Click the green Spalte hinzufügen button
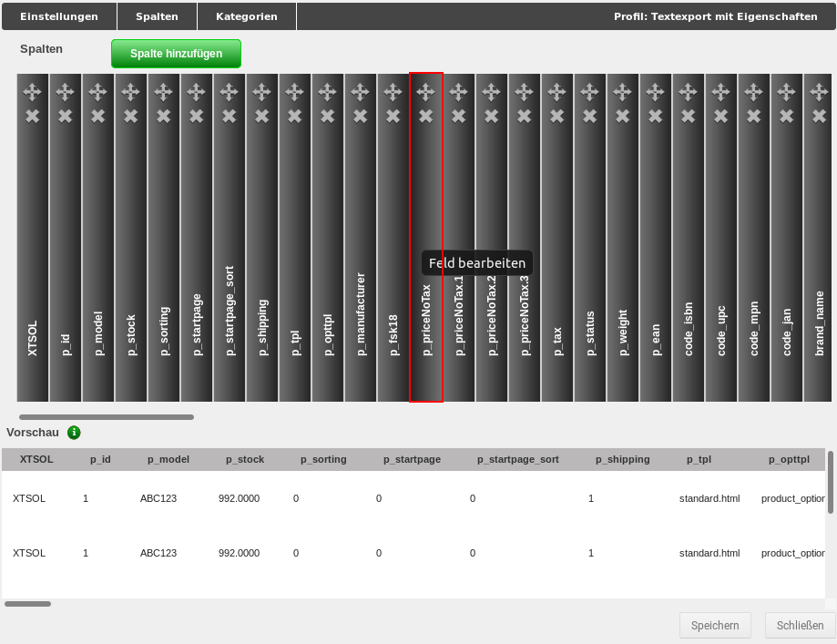 coord(176,54)
